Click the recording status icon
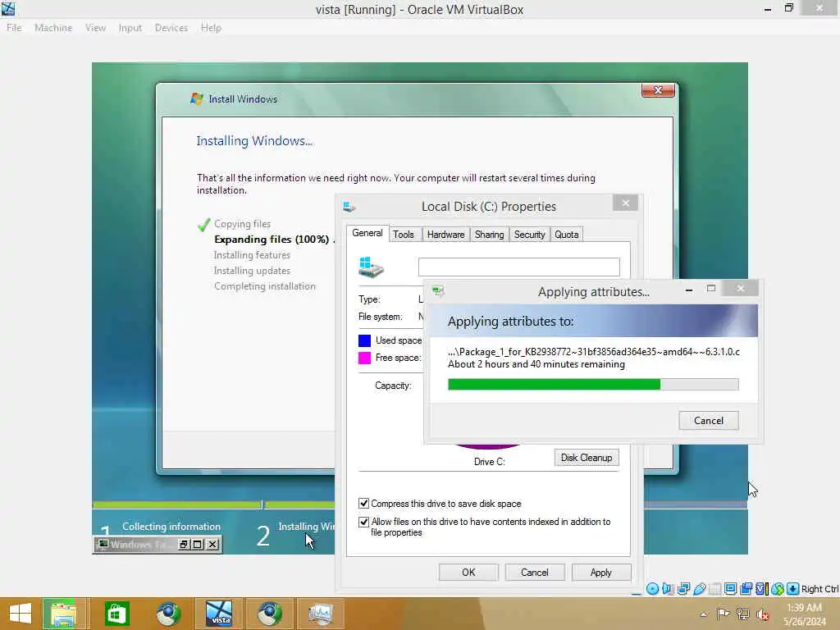This screenshot has width=840, height=630. tap(746, 589)
